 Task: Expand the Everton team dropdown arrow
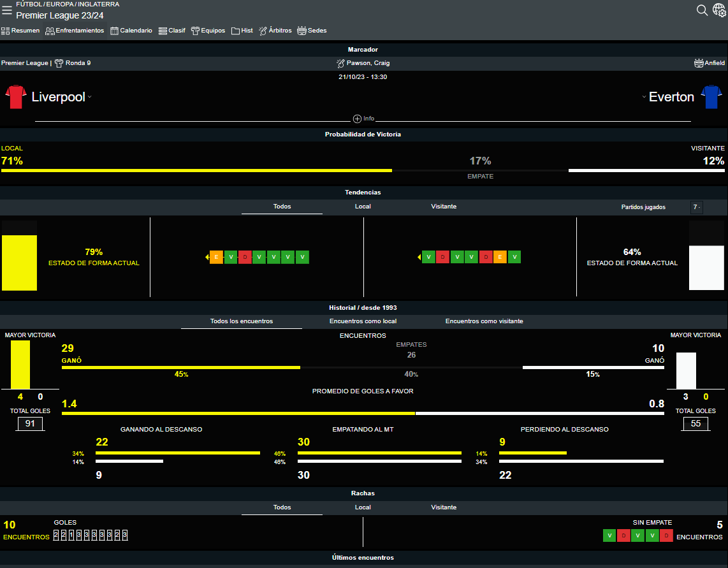(x=644, y=98)
